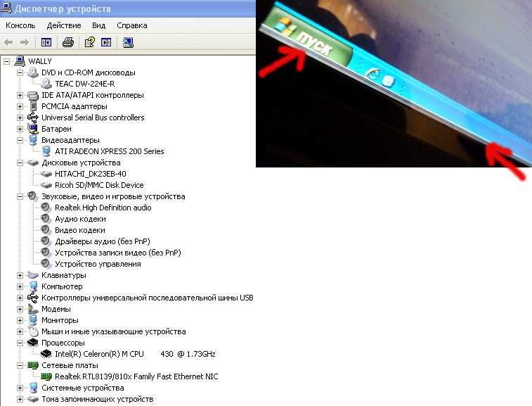Collapse the Сетевые платы branch
532x406 pixels.
coord(20,365)
